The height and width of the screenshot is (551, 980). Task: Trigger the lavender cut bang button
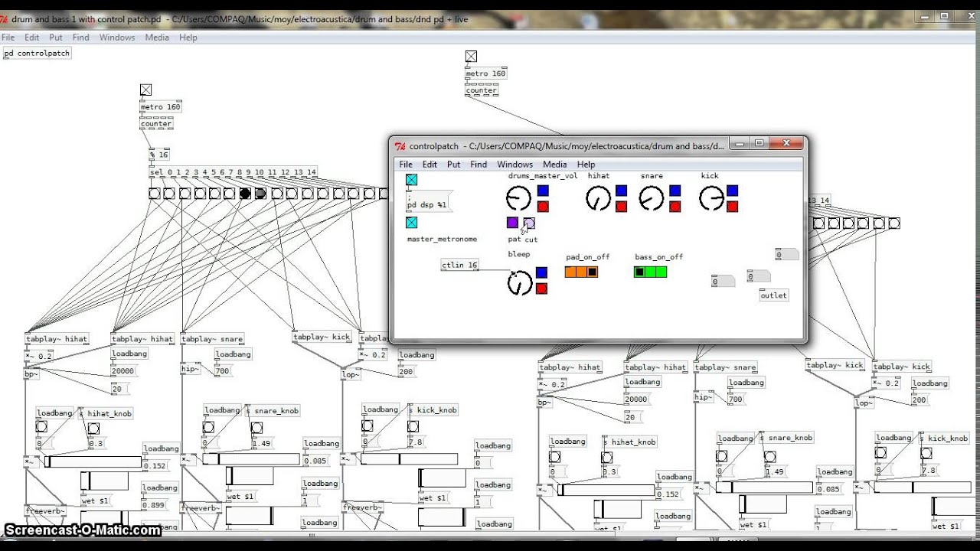529,223
